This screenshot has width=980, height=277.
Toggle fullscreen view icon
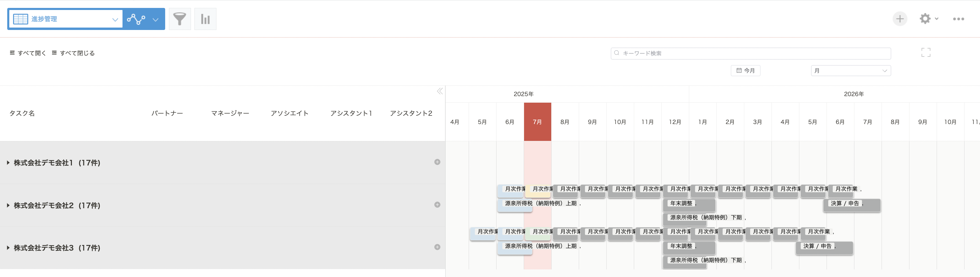(x=926, y=53)
